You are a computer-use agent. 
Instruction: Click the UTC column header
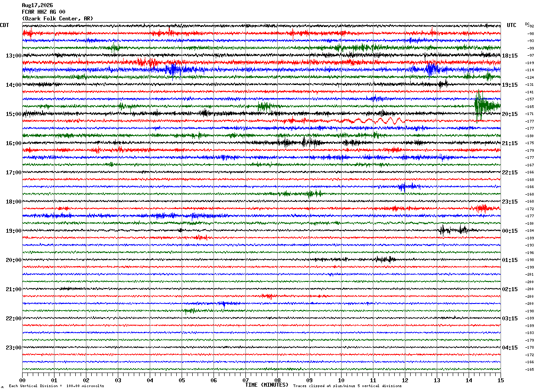pos(512,25)
